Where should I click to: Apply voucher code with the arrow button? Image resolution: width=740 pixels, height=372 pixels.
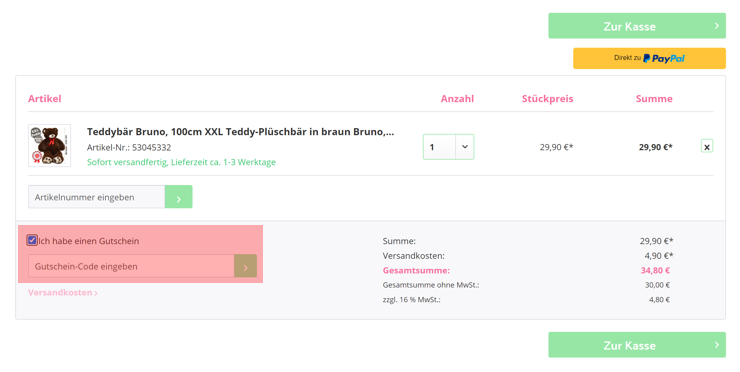(x=245, y=266)
